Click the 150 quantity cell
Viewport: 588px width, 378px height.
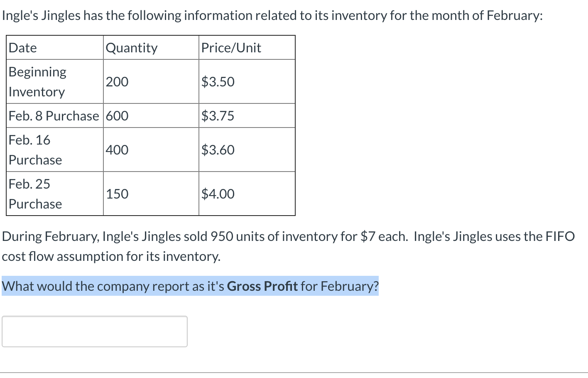[x=151, y=194]
